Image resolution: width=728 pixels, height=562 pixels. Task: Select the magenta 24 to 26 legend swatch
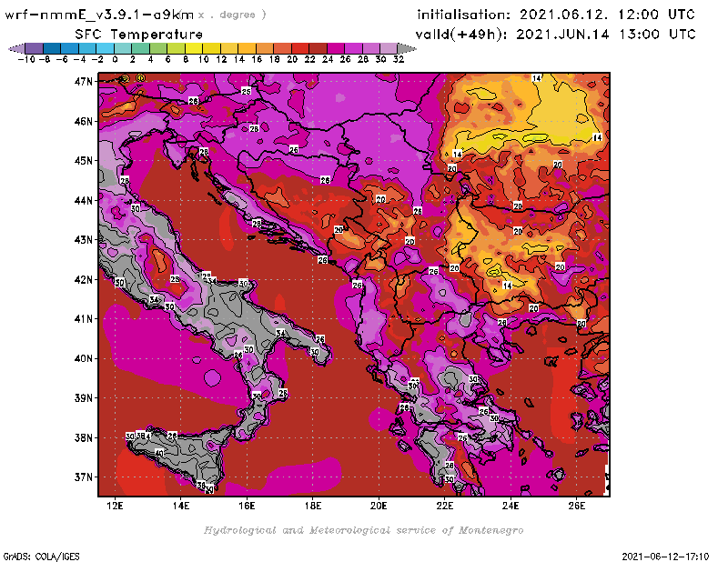pyautogui.click(x=336, y=48)
